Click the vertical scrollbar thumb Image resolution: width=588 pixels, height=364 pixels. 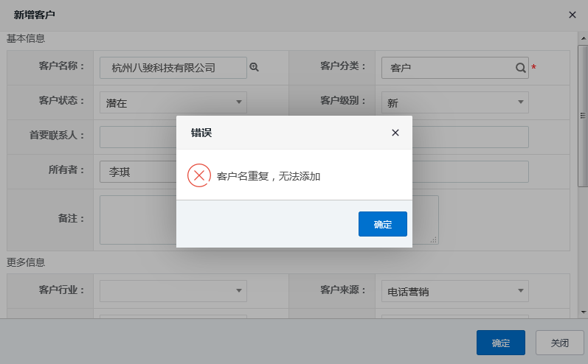coord(582,116)
